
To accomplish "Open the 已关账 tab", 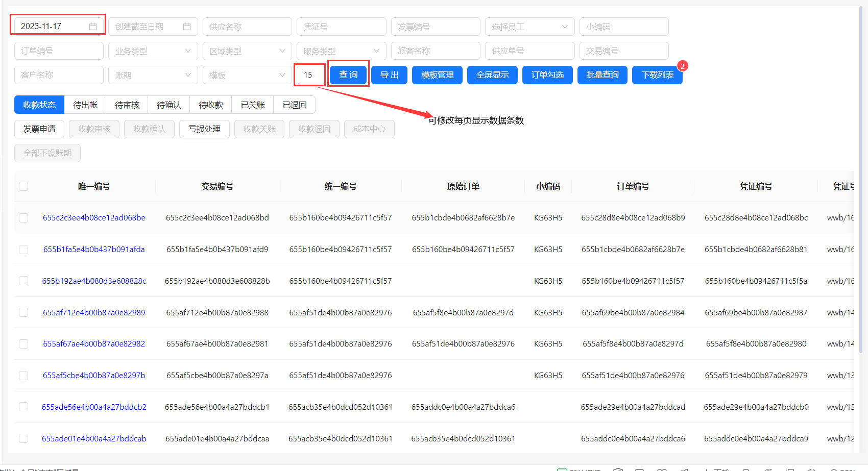I will (253, 105).
